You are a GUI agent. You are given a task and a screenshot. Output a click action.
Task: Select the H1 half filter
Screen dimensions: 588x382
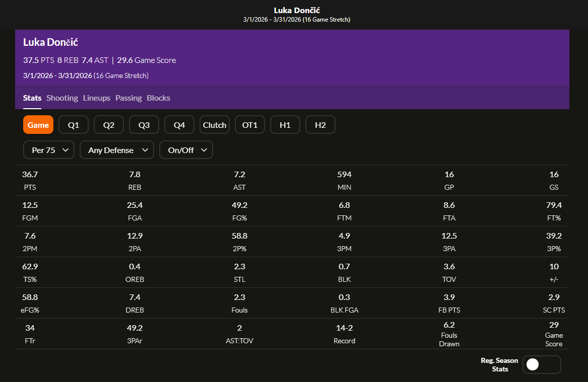click(x=285, y=125)
